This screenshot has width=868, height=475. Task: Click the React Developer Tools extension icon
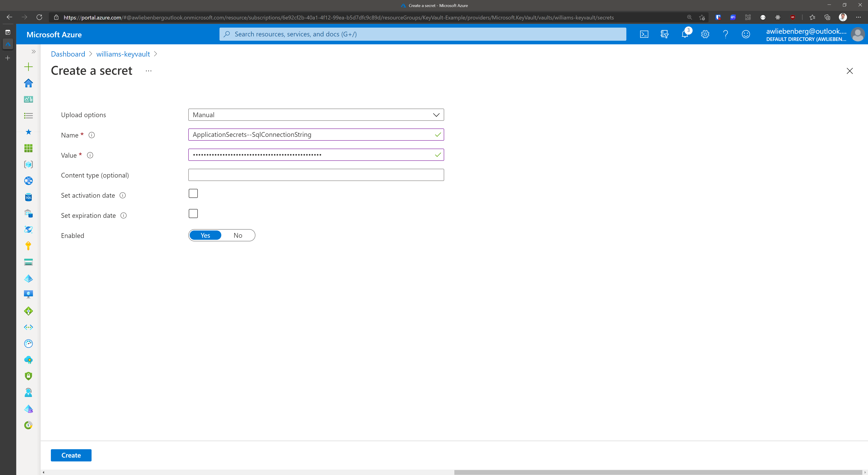click(x=778, y=17)
